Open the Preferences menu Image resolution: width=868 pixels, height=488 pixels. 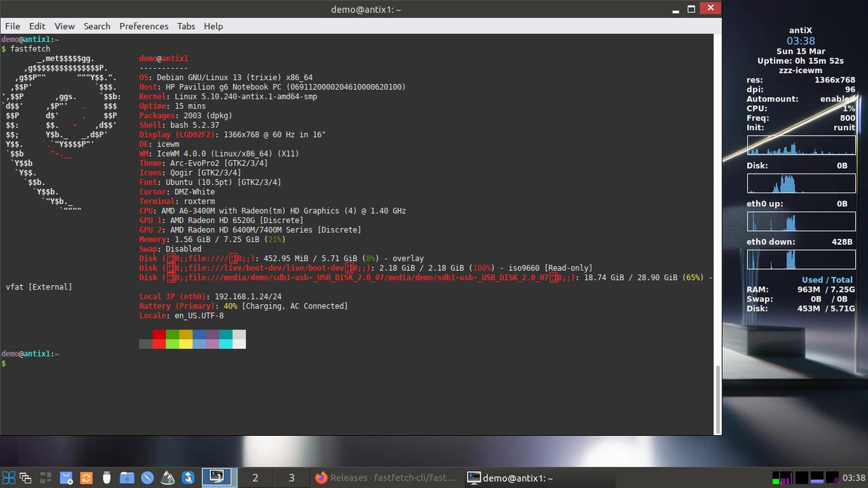144,26
